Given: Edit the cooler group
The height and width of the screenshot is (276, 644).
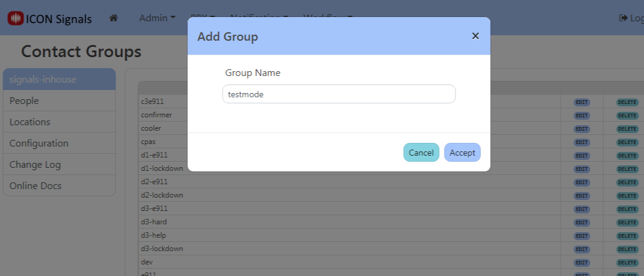Looking at the screenshot, I should click(581, 129).
